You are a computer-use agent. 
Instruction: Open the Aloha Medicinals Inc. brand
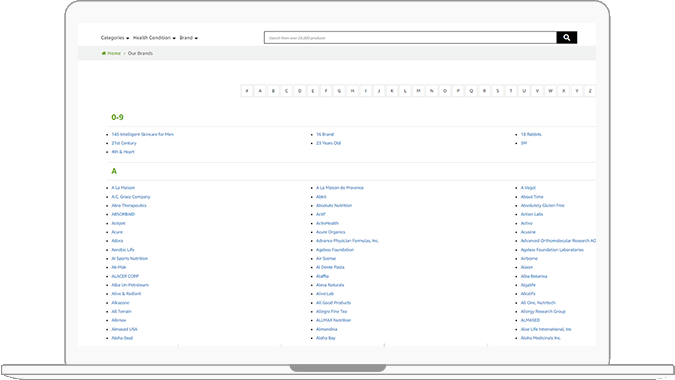pyautogui.click(x=541, y=338)
